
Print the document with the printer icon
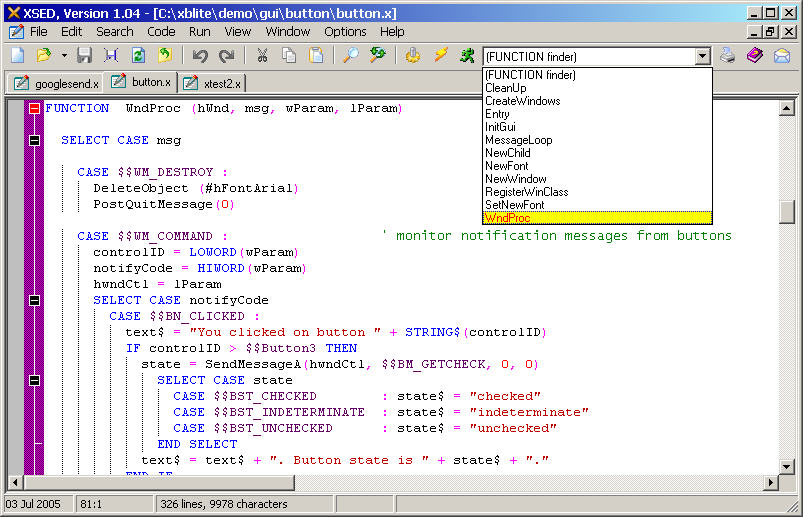[x=728, y=55]
